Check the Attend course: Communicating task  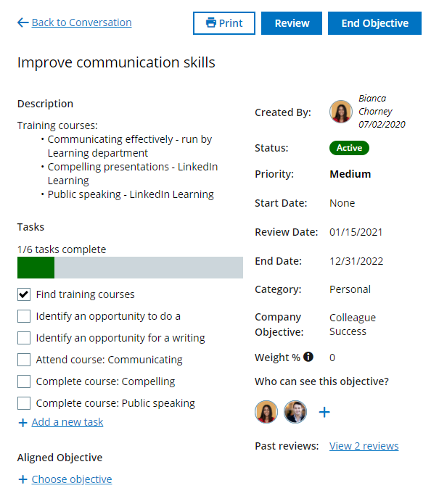click(24, 360)
